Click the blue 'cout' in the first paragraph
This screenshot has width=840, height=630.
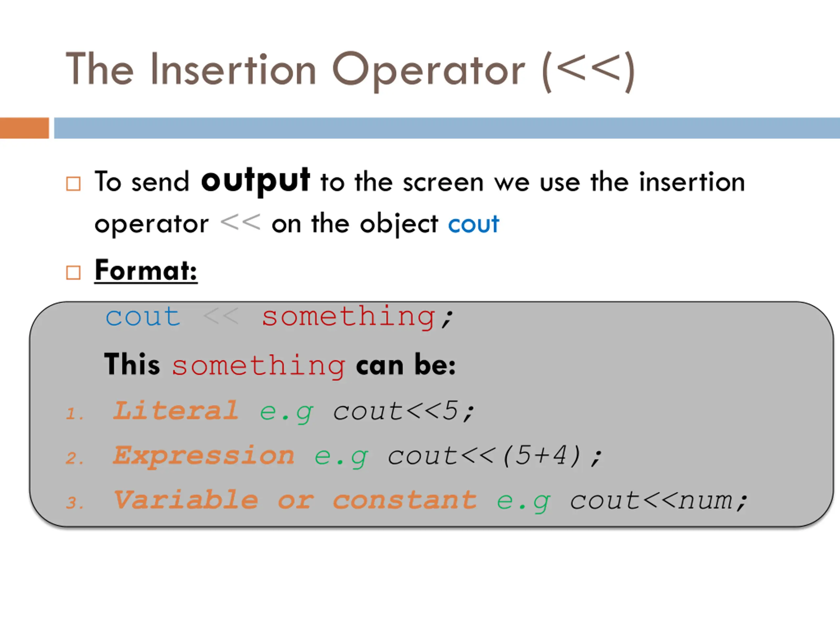[473, 224]
